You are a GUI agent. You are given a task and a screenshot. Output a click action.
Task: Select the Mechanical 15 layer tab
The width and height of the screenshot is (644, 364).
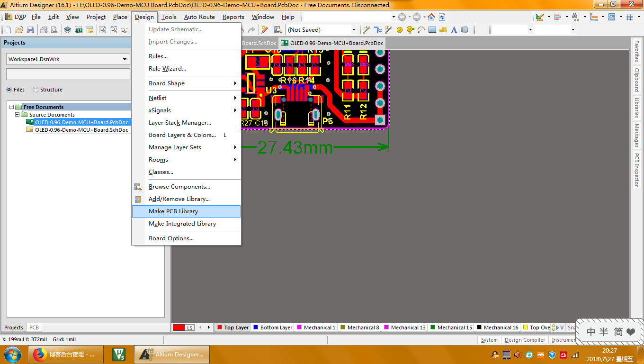[x=451, y=328]
